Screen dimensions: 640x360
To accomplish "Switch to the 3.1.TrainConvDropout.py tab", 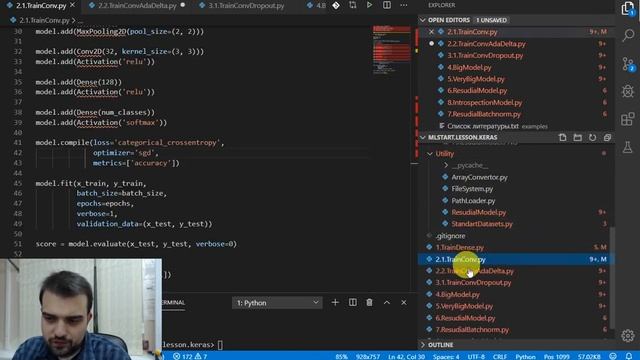I will [246, 6].
